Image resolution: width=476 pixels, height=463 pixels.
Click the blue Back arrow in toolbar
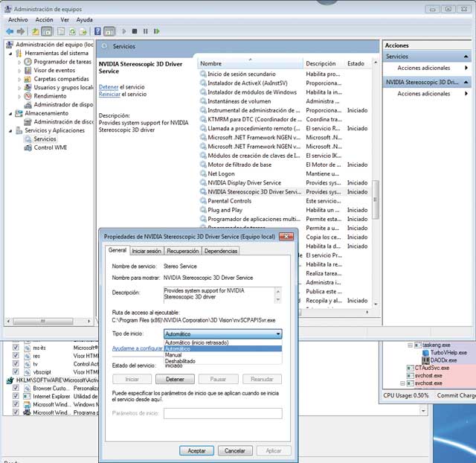(x=10, y=31)
